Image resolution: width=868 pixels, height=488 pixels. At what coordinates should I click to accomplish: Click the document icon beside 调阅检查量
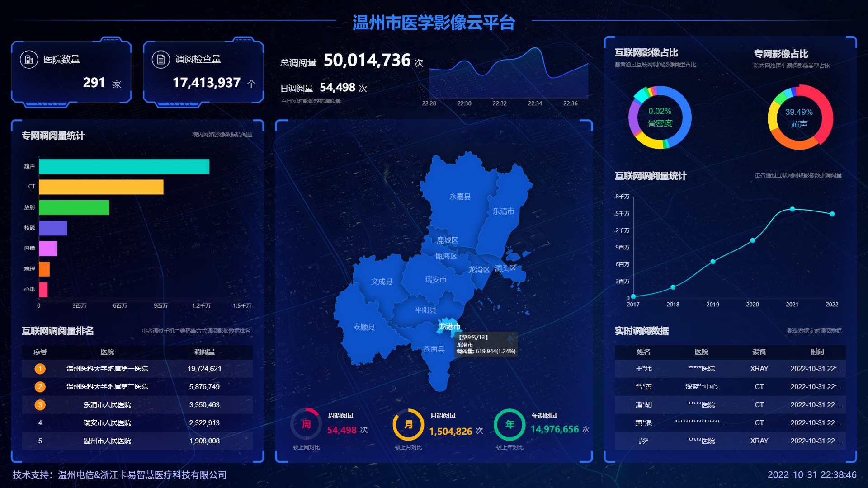pos(160,60)
